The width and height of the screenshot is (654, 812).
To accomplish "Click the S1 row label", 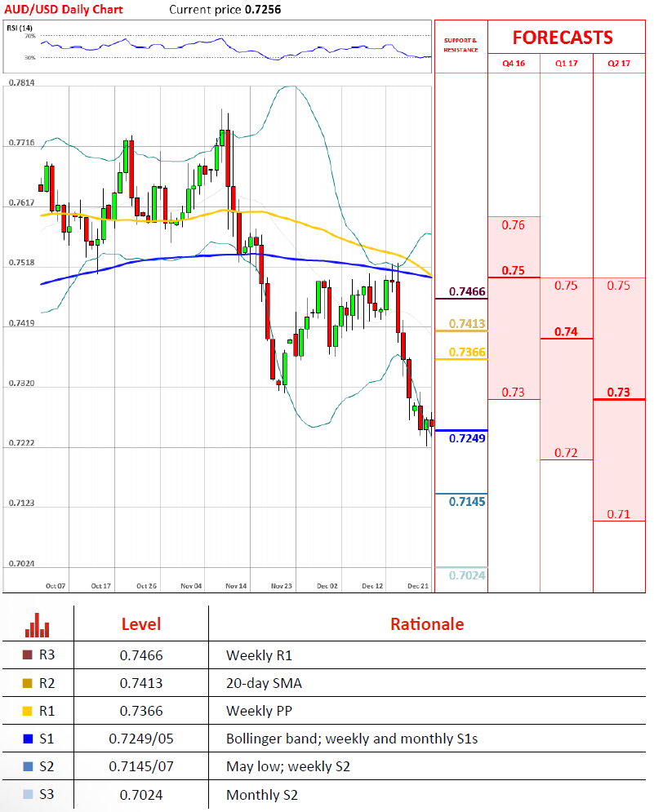I will tap(47, 739).
